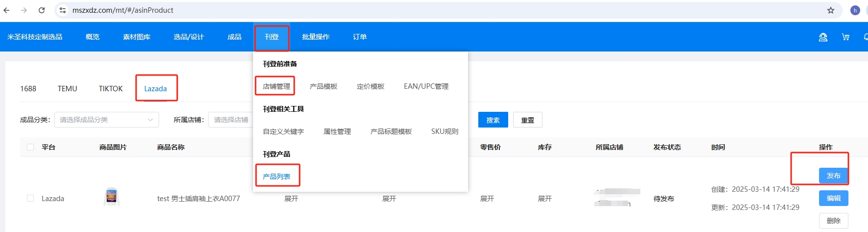Click the browser back arrow
This screenshot has width=868, height=232.
pos(7,10)
